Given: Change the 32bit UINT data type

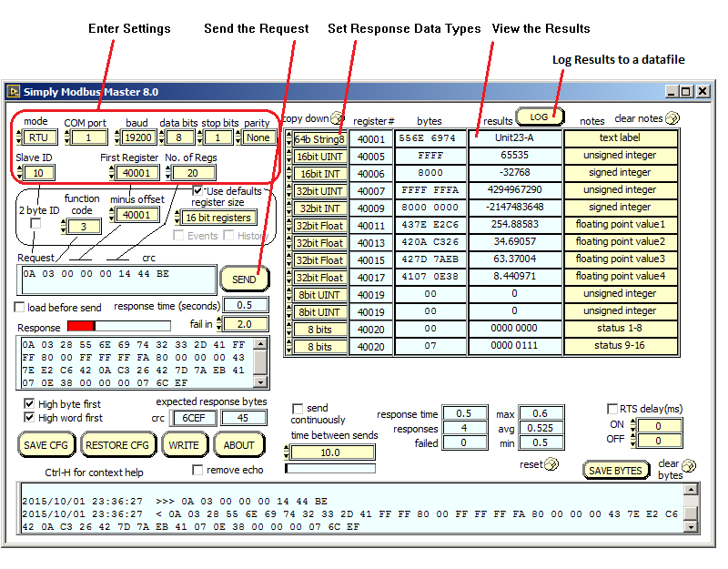Looking at the screenshot, I should (319, 191).
